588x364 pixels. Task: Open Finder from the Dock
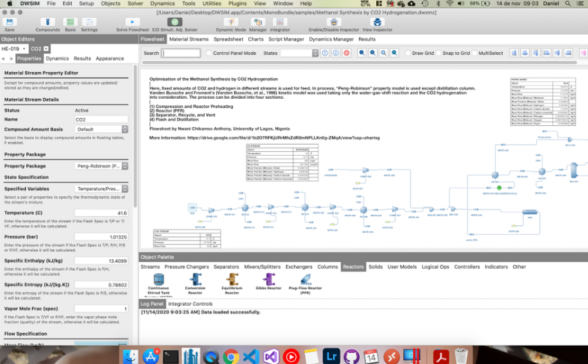coord(130,356)
